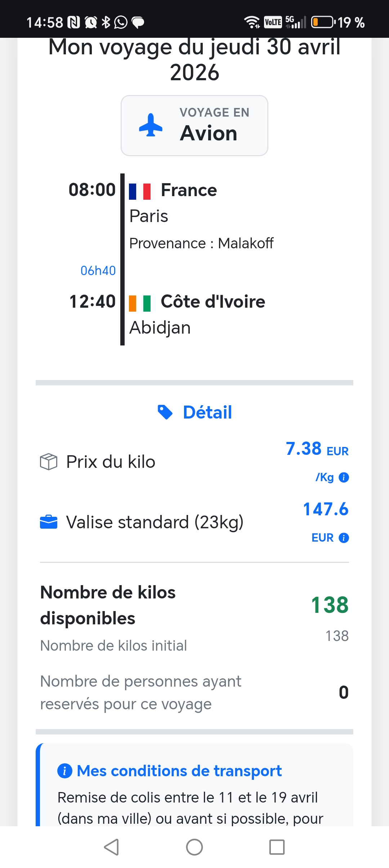Tap the suitcase icon beside Valise standard
Image resolution: width=389 pixels, height=868 pixels.
click(49, 522)
